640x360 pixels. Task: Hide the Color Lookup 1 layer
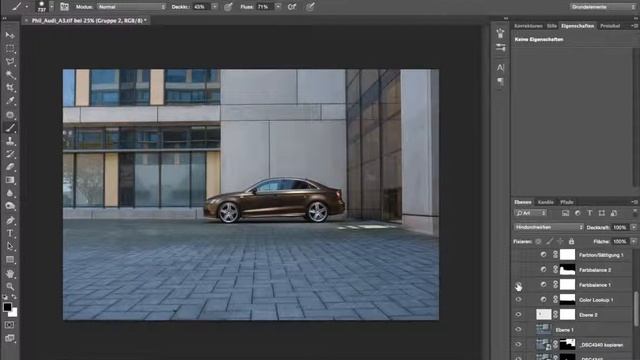click(518, 300)
